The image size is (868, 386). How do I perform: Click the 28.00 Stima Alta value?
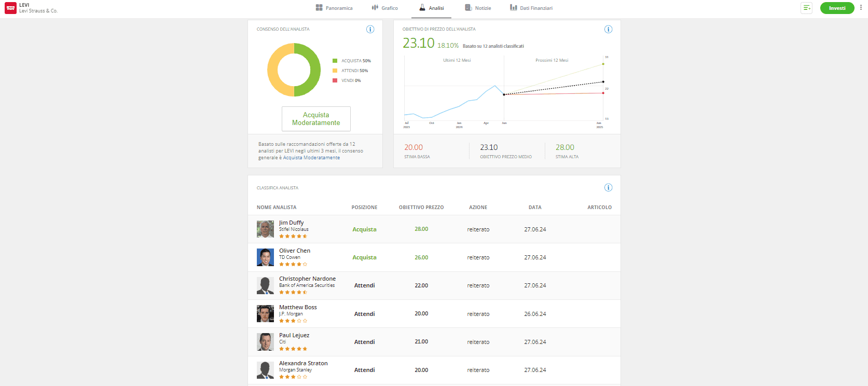565,147
